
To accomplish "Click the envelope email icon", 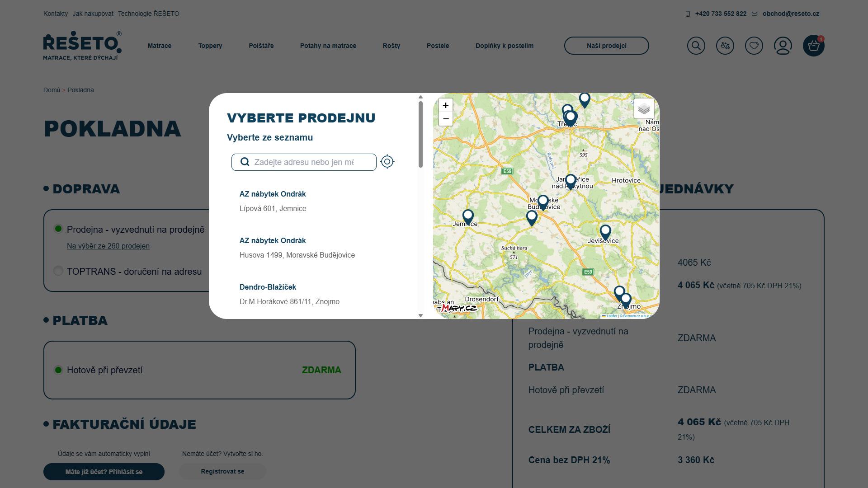I will 755,14.
